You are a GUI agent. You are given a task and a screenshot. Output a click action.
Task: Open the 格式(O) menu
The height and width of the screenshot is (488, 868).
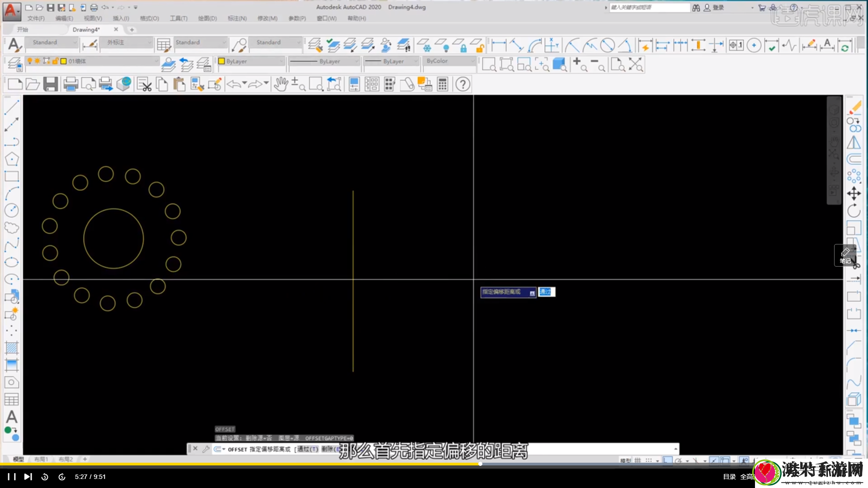149,18
